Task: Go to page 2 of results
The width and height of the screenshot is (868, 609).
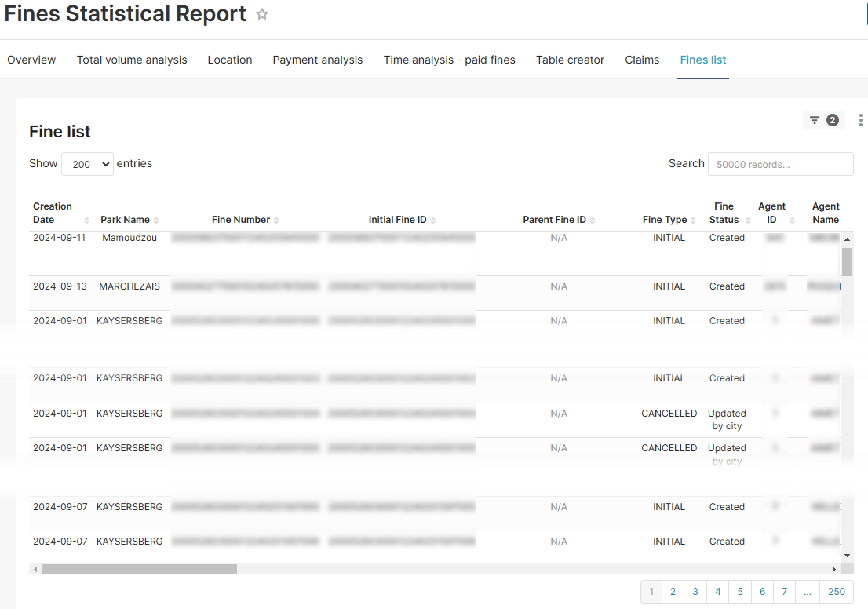Action: (673, 591)
